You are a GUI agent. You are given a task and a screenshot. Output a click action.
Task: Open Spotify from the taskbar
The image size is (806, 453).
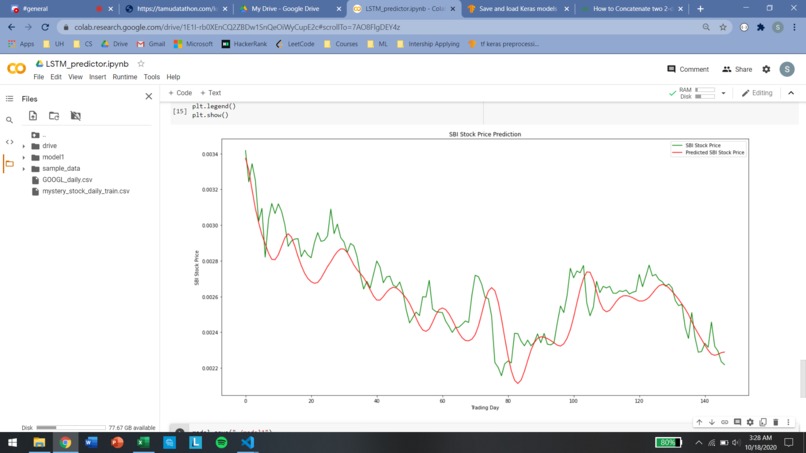(x=222, y=442)
